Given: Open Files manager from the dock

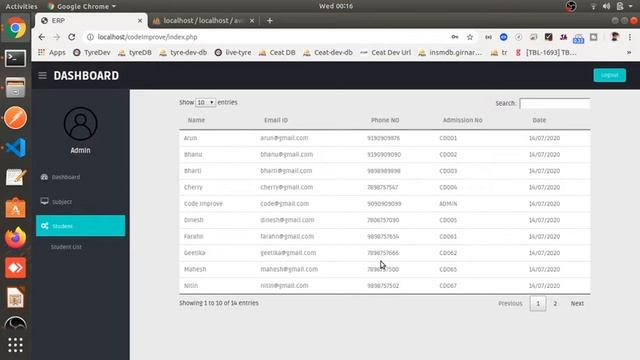Looking at the screenshot, I should 16,88.
